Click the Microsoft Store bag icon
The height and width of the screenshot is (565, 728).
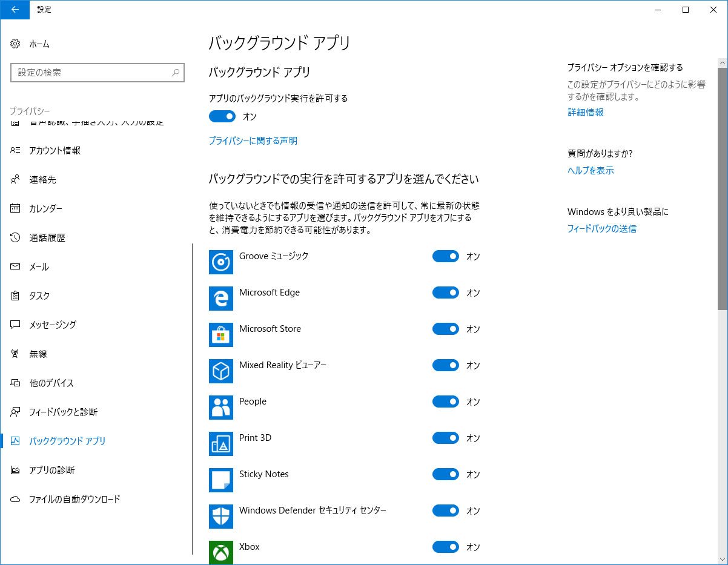pos(221,335)
